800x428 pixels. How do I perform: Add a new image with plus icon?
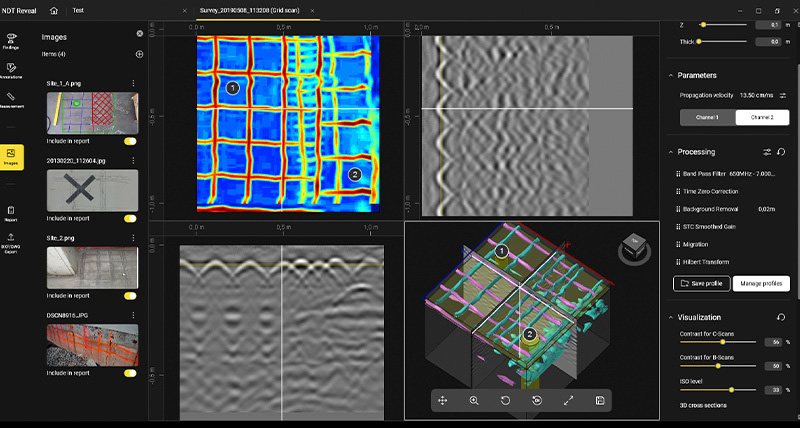click(139, 54)
